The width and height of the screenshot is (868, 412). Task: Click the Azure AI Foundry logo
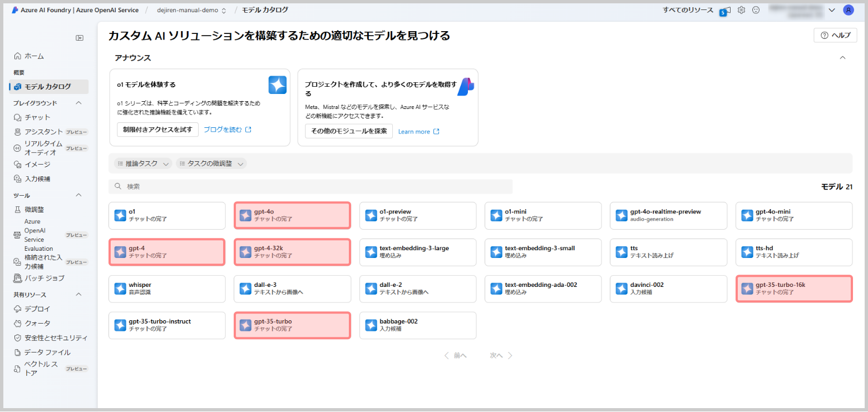coord(15,10)
